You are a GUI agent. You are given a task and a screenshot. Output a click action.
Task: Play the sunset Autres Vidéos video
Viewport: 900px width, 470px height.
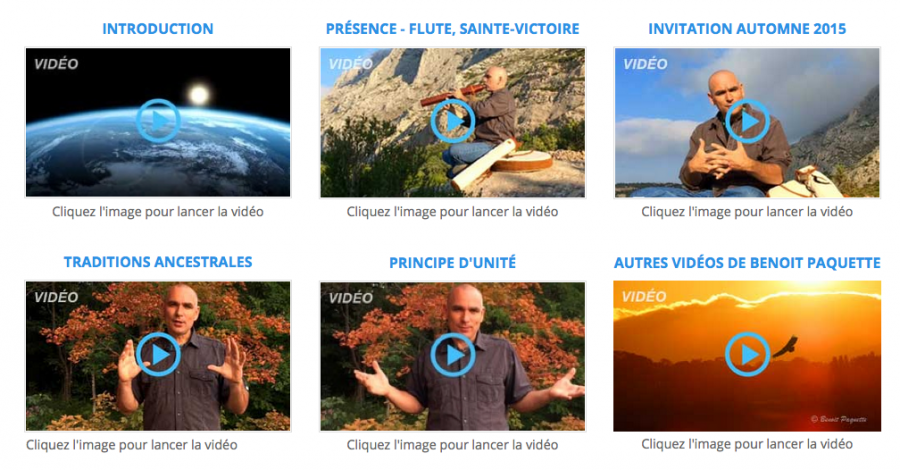(747, 356)
